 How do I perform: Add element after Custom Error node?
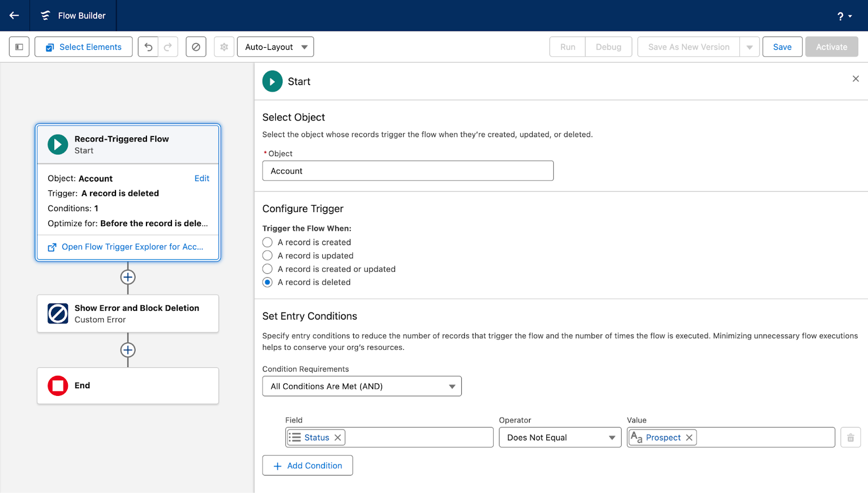pyautogui.click(x=128, y=350)
